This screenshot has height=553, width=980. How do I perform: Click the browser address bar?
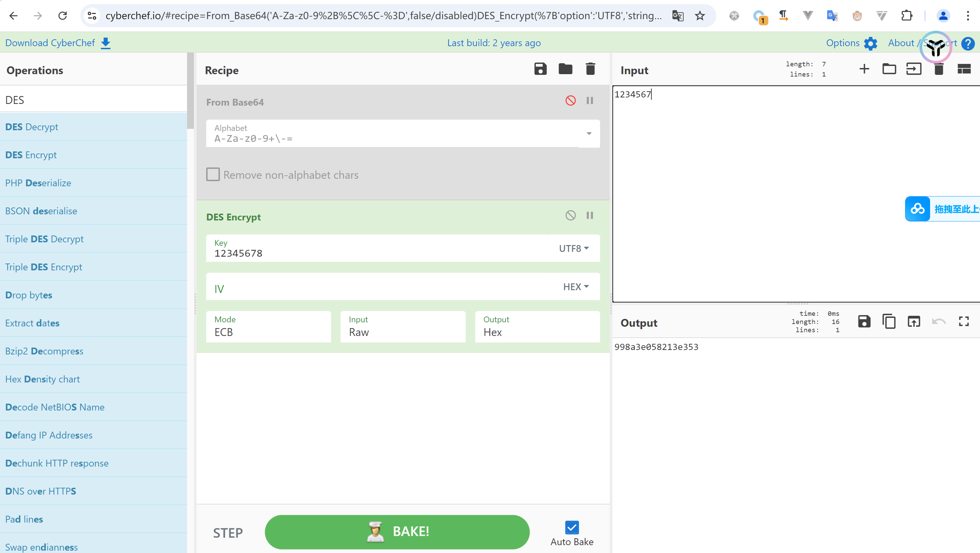point(383,16)
